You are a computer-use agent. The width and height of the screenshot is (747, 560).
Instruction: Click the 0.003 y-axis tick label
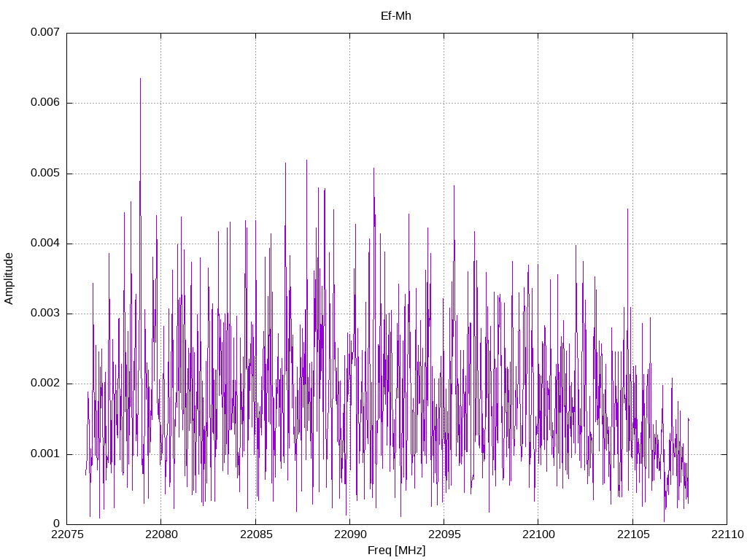[x=44, y=314]
